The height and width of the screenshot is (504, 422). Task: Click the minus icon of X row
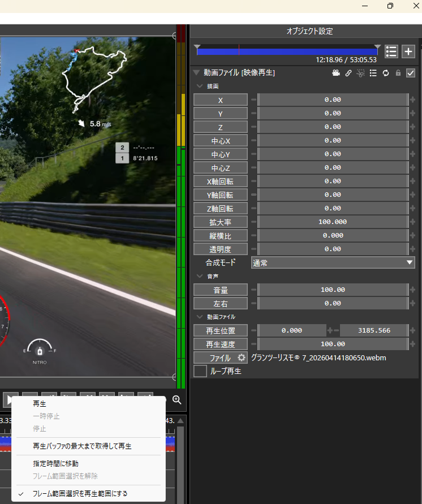click(x=253, y=100)
